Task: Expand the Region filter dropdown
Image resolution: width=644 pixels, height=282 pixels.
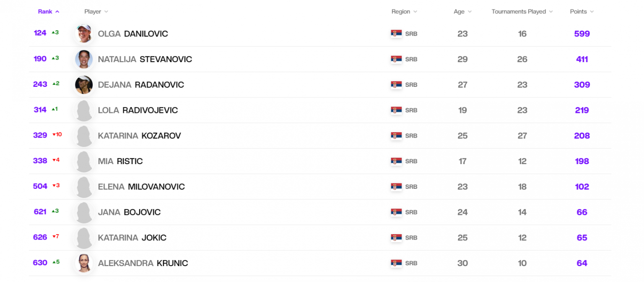Action: (404, 12)
